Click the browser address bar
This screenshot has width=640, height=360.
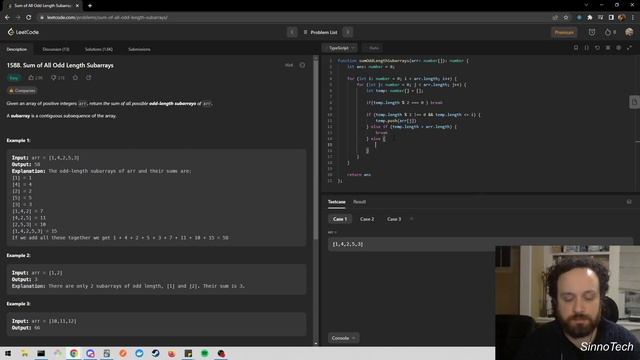click(294, 18)
